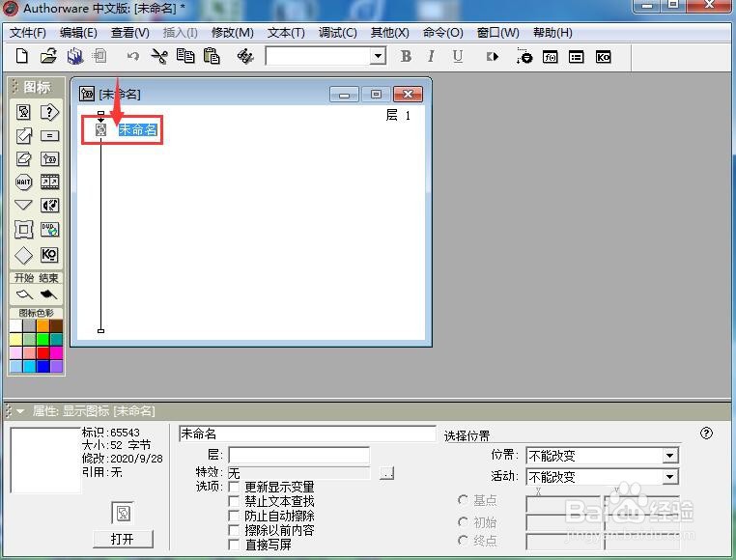
Task: Enable the 禁止文本查找 checkbox
Action: click(234, 501)
